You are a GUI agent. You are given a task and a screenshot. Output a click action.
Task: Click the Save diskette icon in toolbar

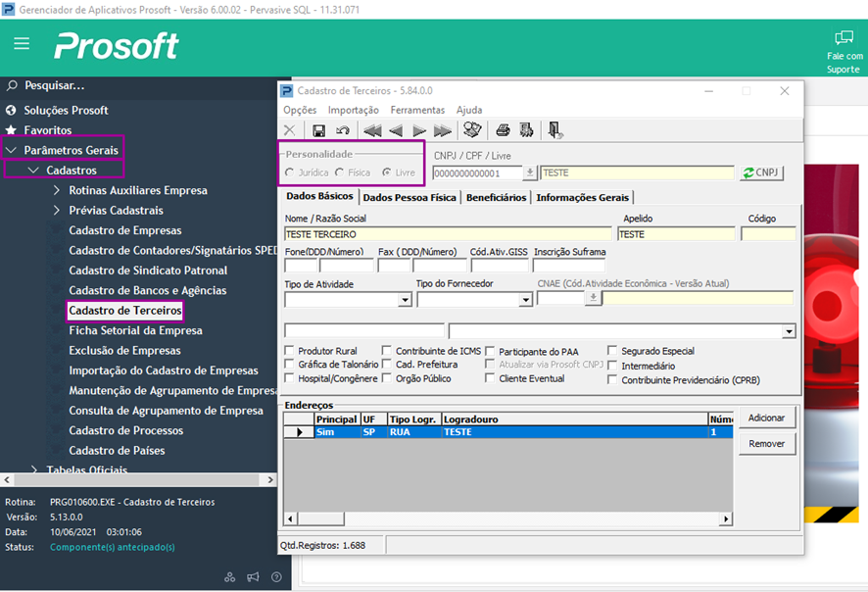318,130
